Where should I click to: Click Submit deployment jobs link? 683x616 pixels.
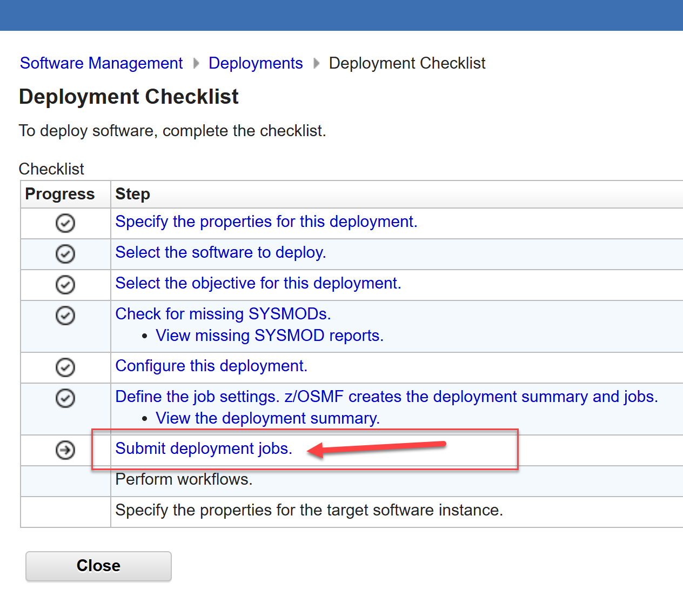click(204, 448)
